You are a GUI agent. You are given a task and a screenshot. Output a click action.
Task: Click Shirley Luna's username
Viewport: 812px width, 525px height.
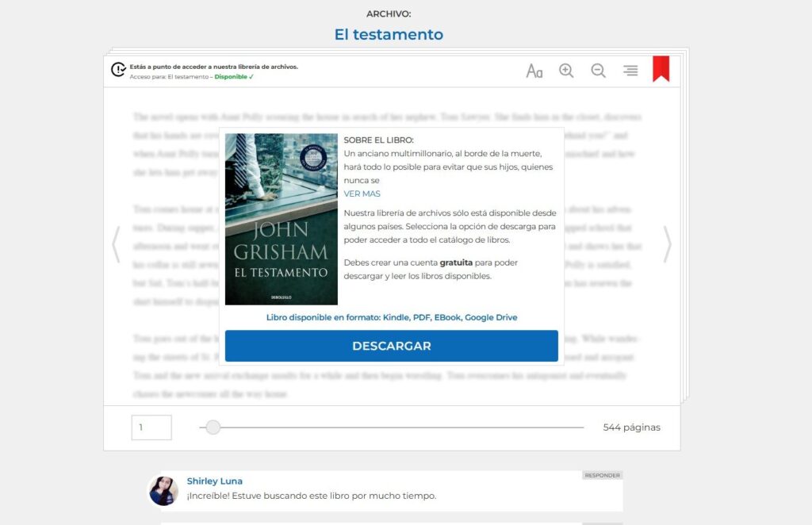pos(215,481)
